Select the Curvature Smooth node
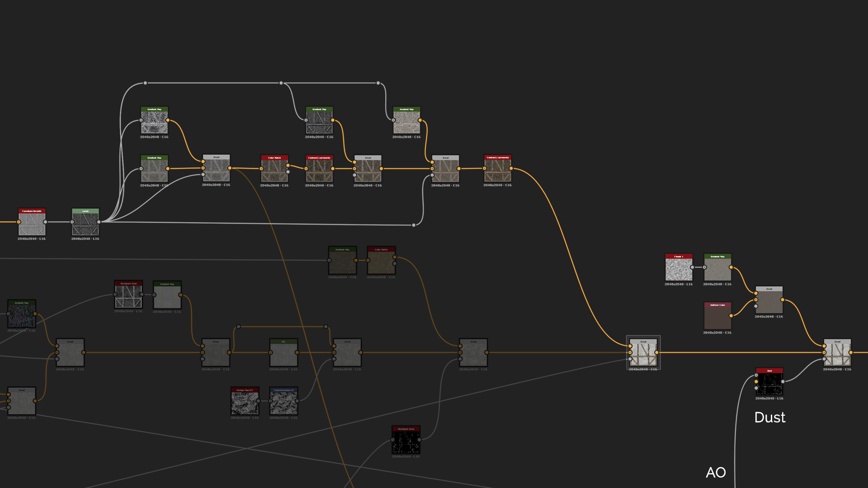Image resolution: width=868 pixels, height=488 pixels. pyautogui.click(x=32, y=223)
